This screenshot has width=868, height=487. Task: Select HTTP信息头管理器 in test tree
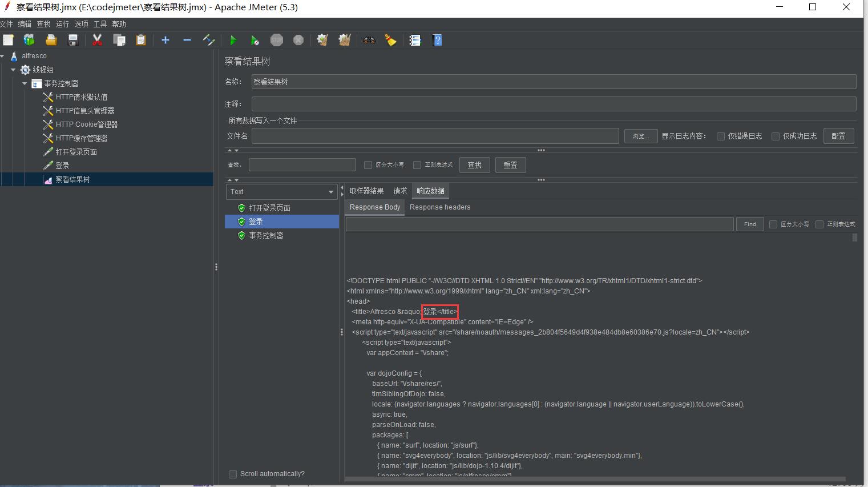pos(85,111)
